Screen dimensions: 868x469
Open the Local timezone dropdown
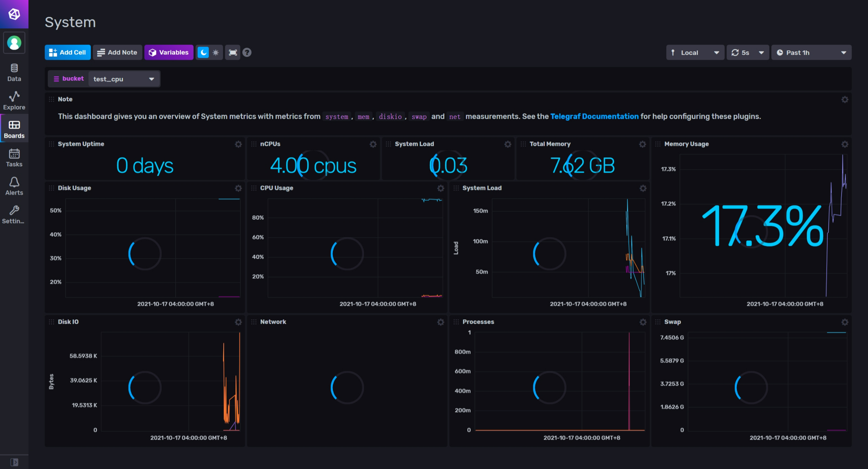[x=695, y=52]
